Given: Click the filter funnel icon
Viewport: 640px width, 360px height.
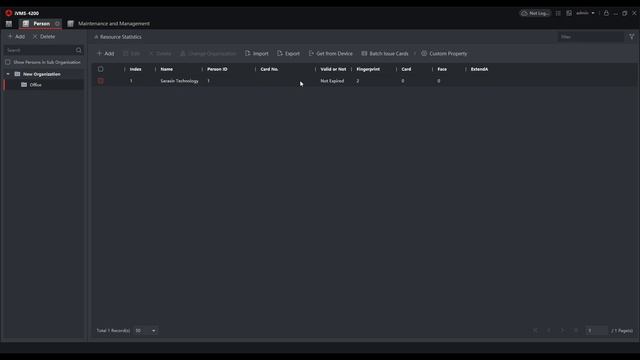Looking at the screenshot, I should tap(631, 37).
